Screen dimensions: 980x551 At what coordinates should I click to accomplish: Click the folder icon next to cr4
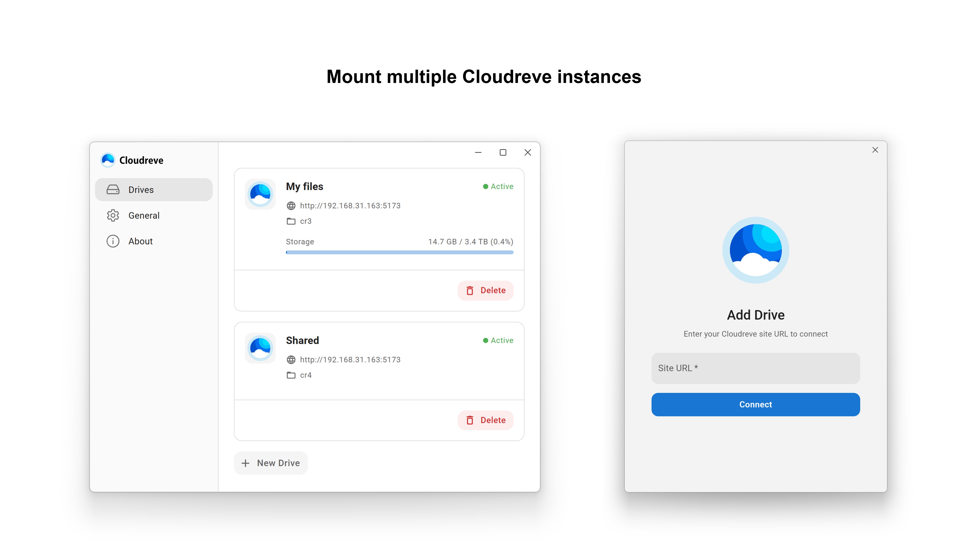[291, 375]
